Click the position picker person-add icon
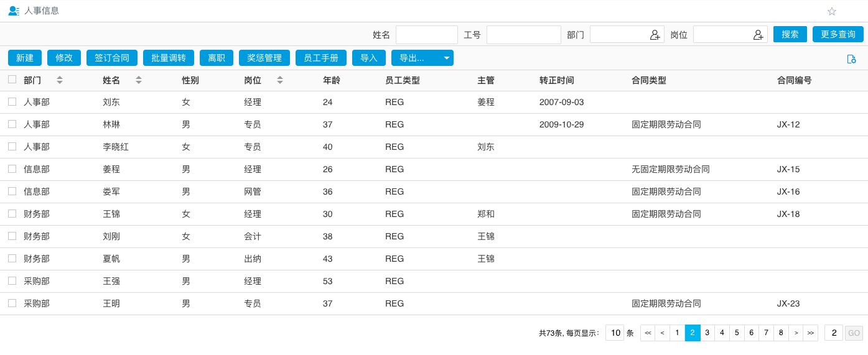Image resolution: width=868 pixels, height=355 pixels. coord(758,35)
